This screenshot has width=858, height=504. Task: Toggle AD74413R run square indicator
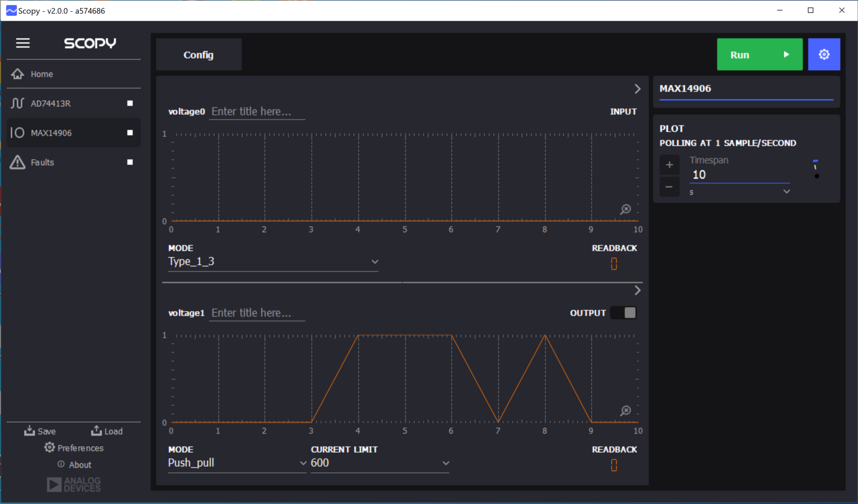point(130,103)
